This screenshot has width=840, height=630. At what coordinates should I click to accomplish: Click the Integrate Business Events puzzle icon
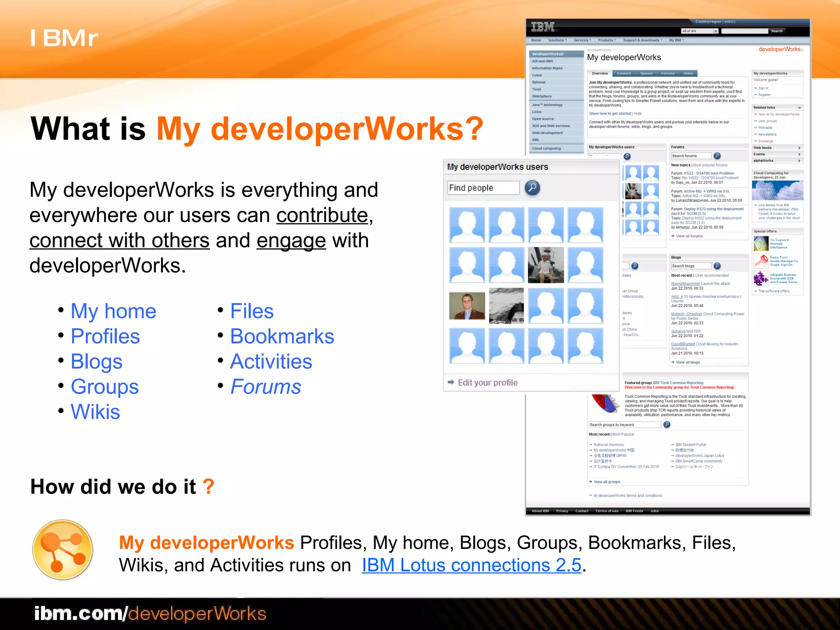pyautogui.click(x=761, y=278)
